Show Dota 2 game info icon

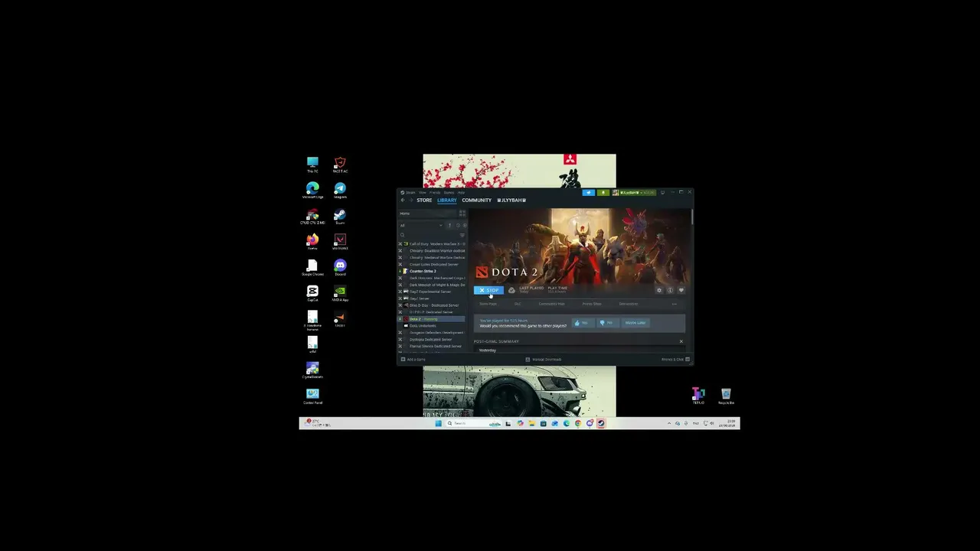pos(670,290)
